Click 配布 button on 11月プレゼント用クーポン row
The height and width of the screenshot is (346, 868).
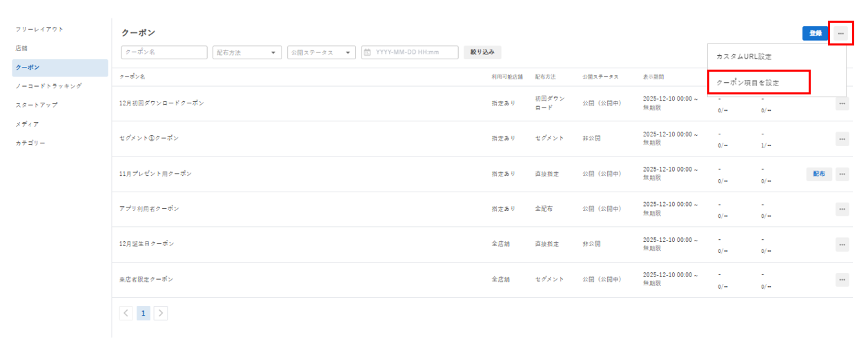[x=819, y=174]
